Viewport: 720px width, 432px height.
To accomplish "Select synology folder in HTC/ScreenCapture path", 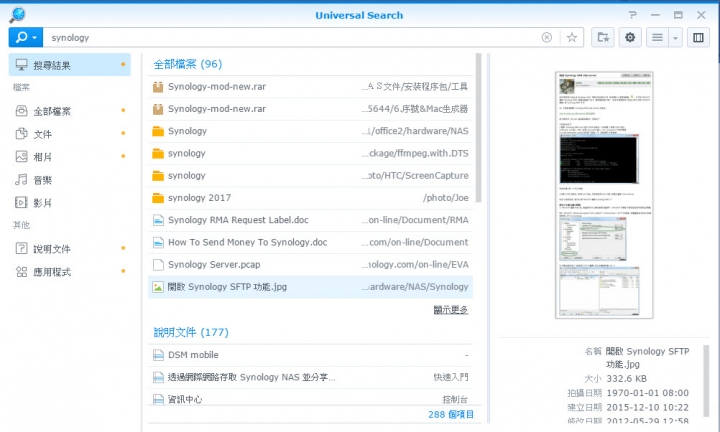I will 310,175.
